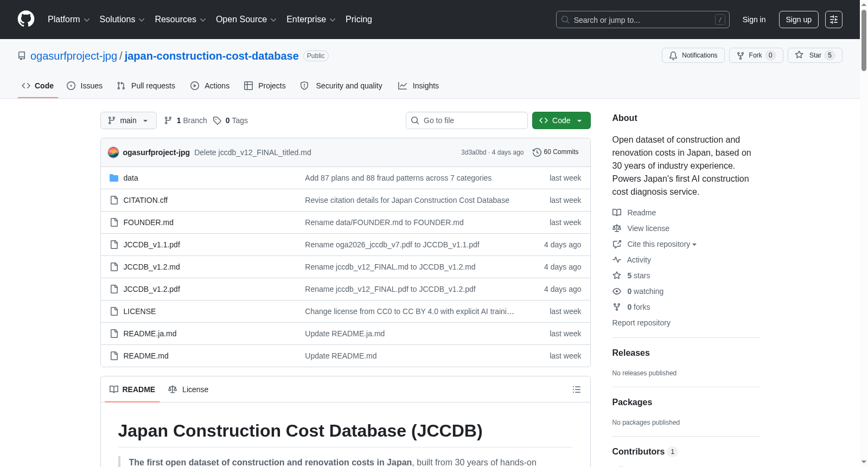Expand the Solutions menu
Viewport: 868px width, 467px height.
coord(122,20)
